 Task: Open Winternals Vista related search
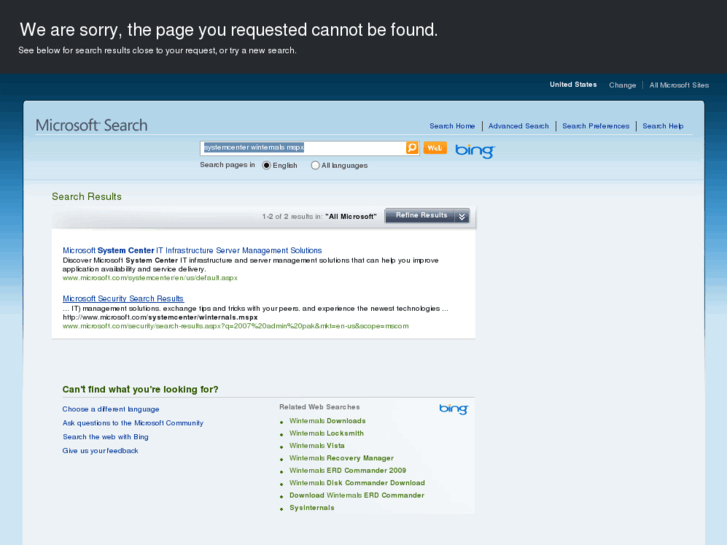tap(317, 446)
